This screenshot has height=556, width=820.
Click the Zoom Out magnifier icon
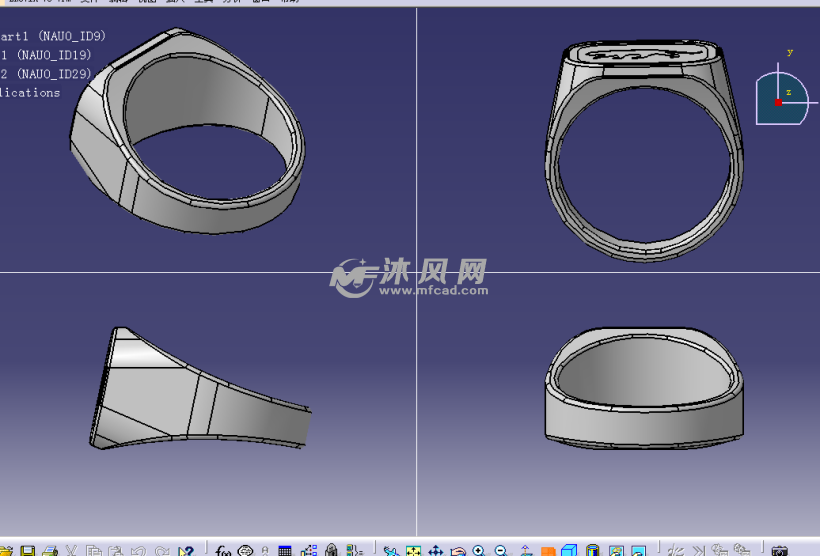click(x=501, y=551)
